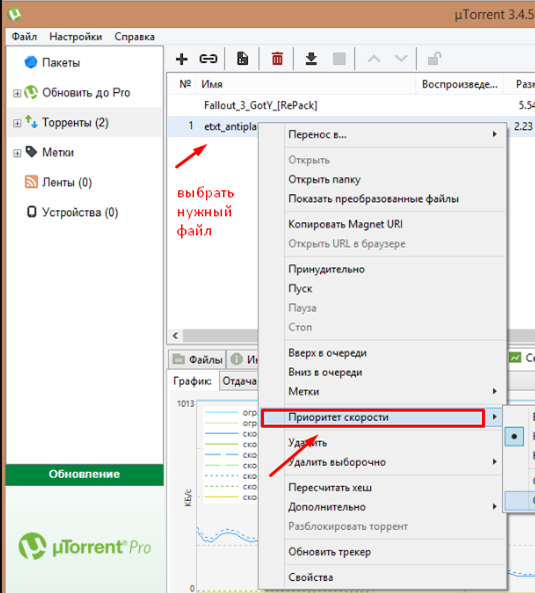This screenshot has height=593, width=535.
Task: Switch to the Файлы tab
Action: (197, 359)
